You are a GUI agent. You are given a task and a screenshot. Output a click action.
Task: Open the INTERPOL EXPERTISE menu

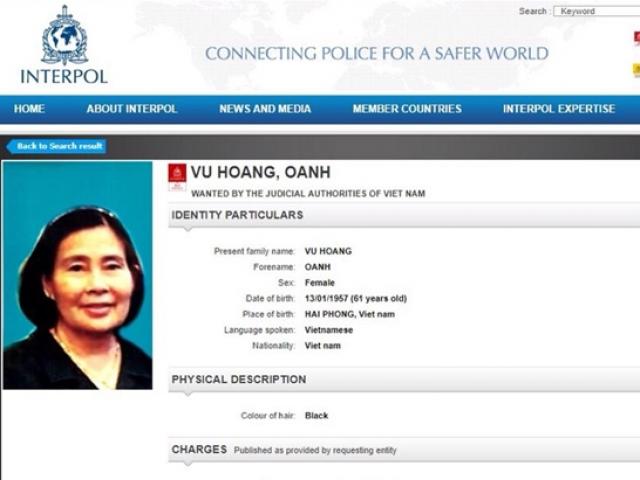559,109
